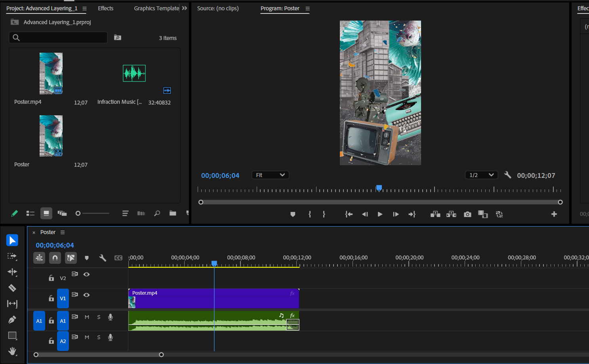Switch to the Effects tab

tap(105, 8)
